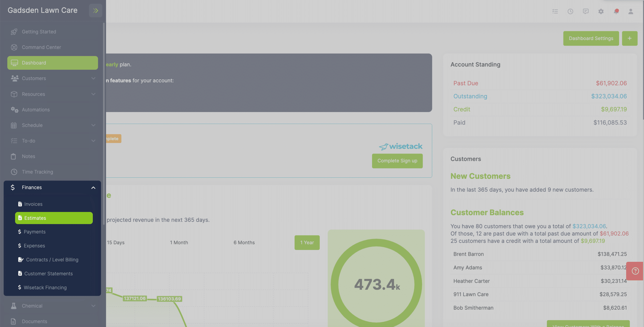This screenshot has height=327, width=644.
Task: Open the task list icon in top bar
Action: 555,11
